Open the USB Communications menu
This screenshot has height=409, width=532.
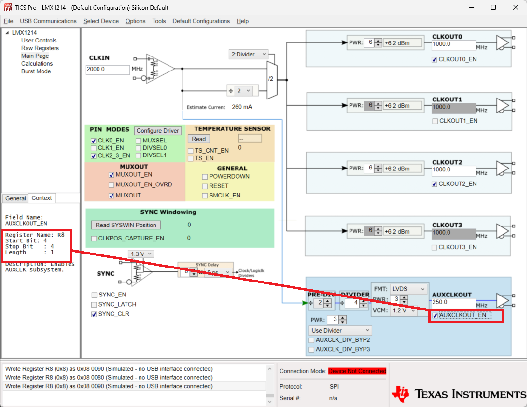coord(48,21)
